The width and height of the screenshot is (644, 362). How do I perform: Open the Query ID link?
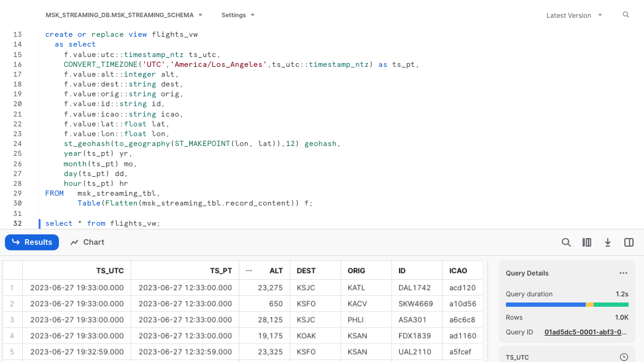tap(586, 332)
